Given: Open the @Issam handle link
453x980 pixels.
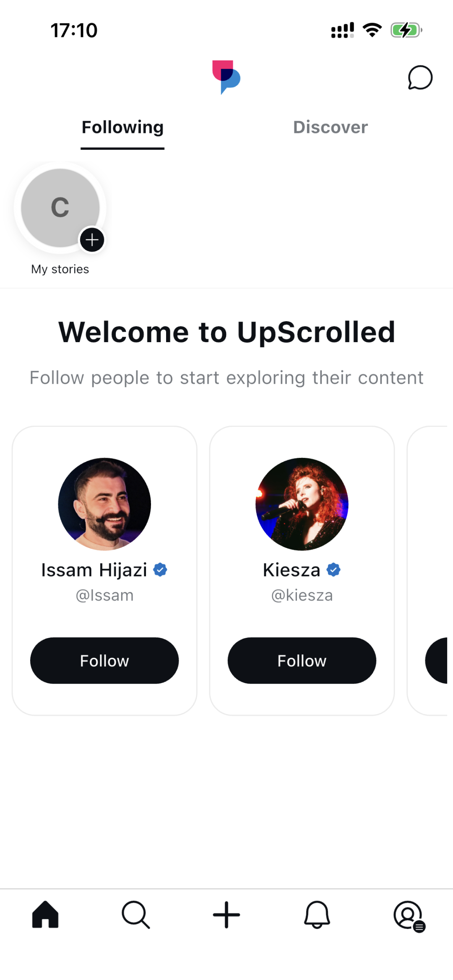Looking at the screenshot, I should coord(104,595).
